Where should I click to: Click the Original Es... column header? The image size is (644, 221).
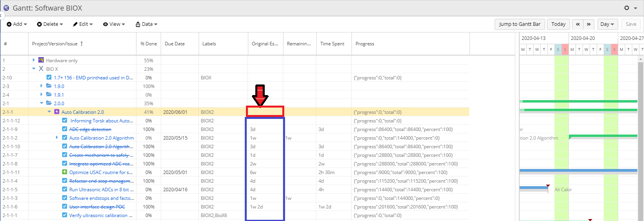point(265,44)
